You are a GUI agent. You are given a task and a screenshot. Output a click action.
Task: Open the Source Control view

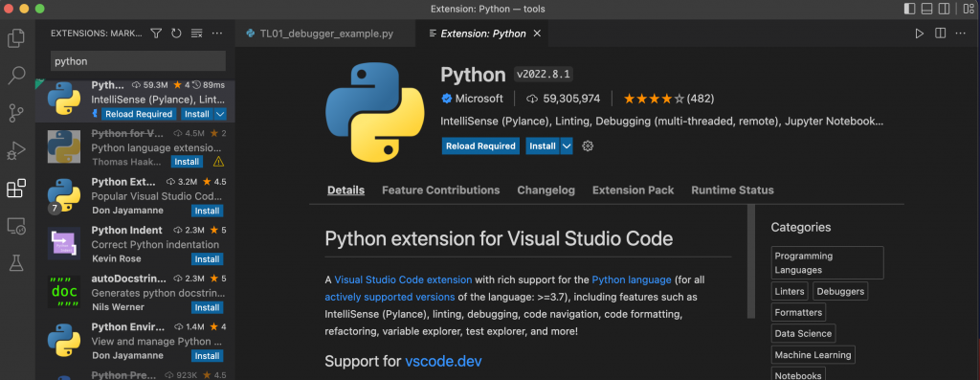pyautogui.click(x=16, y=113)
